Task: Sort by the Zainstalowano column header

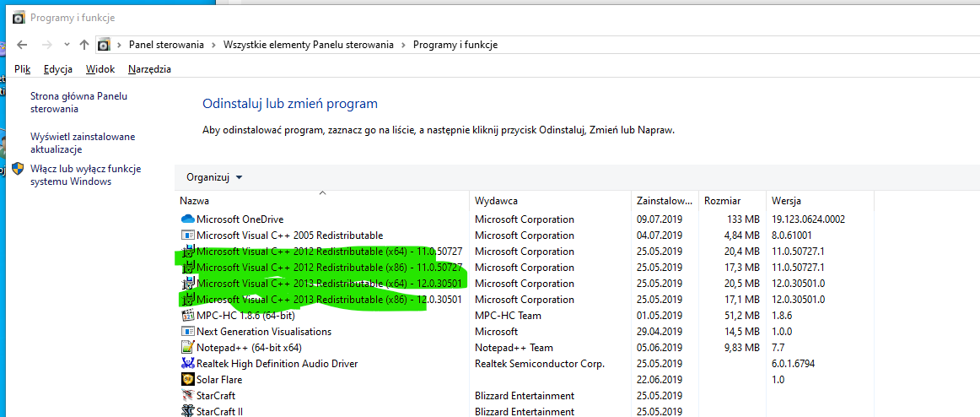Action: click(665, 201)
